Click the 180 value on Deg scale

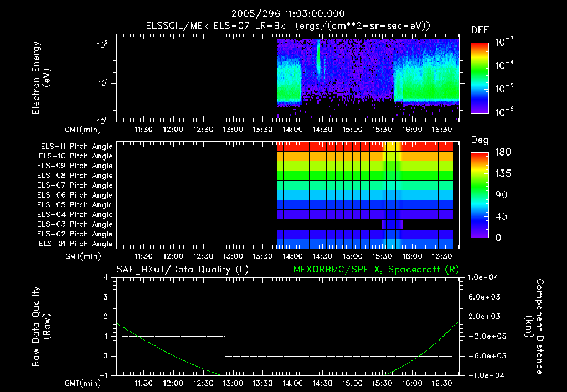pyautogui.click(x=503, y=152)
